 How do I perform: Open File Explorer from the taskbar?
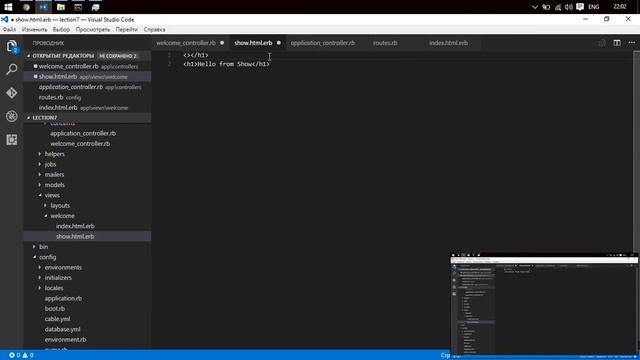(61, 7)
